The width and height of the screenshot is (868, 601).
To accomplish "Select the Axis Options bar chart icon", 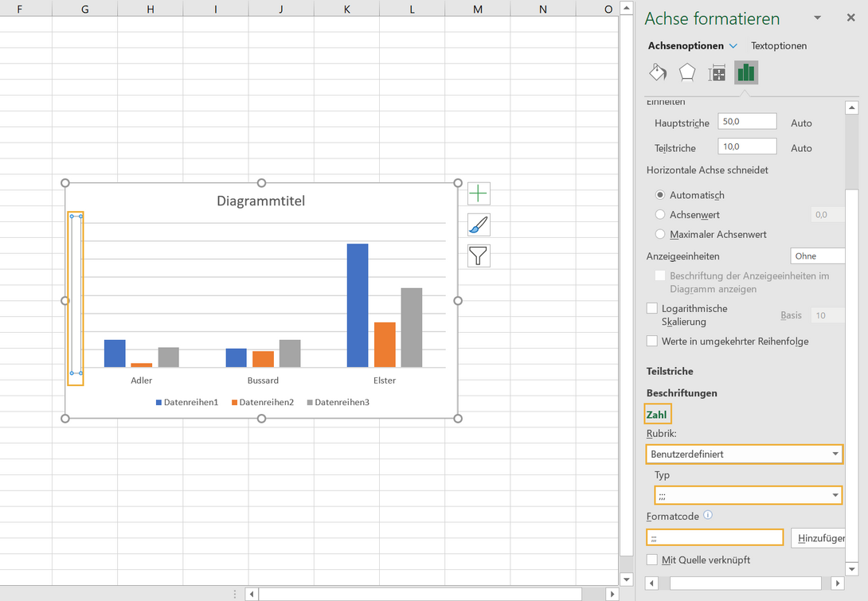I will coord(746,73).
